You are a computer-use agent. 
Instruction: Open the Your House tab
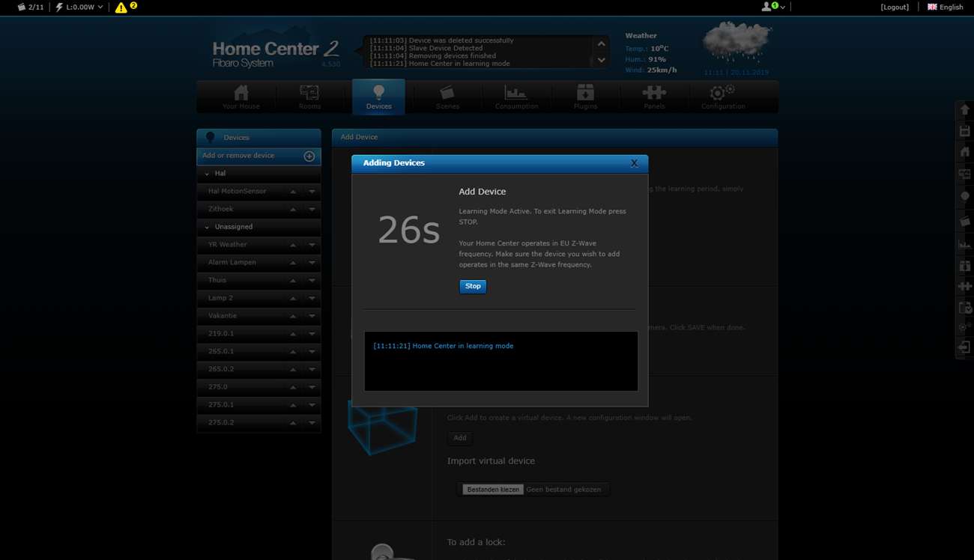241,97
